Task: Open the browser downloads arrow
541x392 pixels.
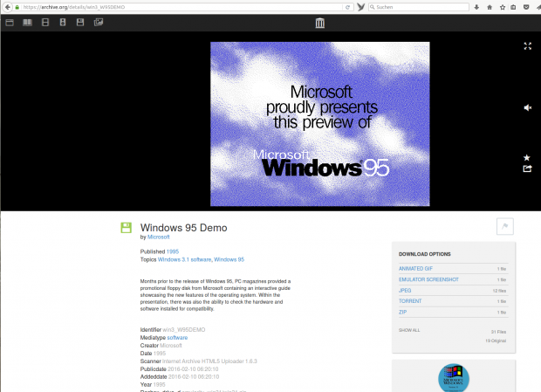Action: tap(476, 7)
